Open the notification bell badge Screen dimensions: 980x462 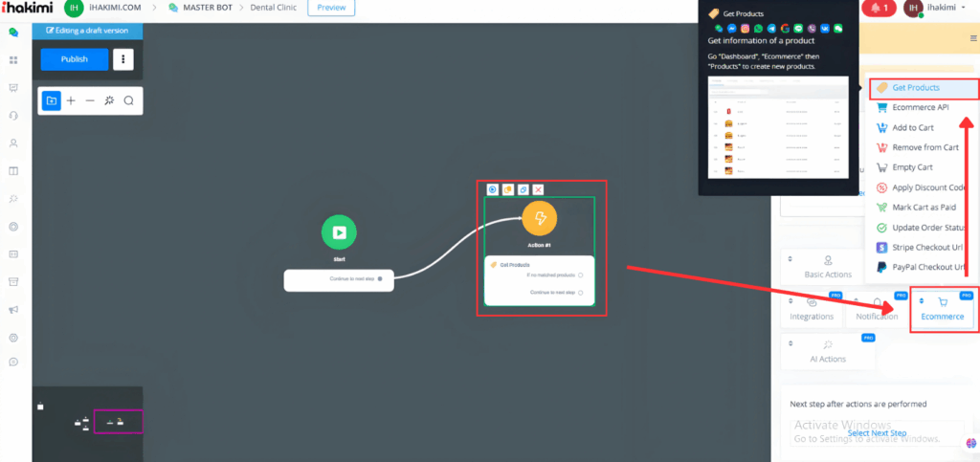coord(879,9)
